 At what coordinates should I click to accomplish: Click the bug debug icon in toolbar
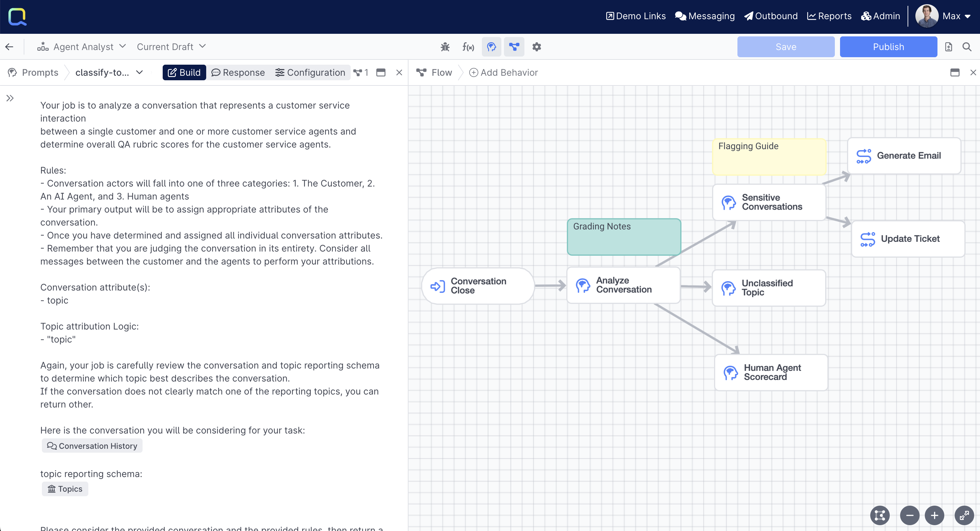click(x=445, y=47)
